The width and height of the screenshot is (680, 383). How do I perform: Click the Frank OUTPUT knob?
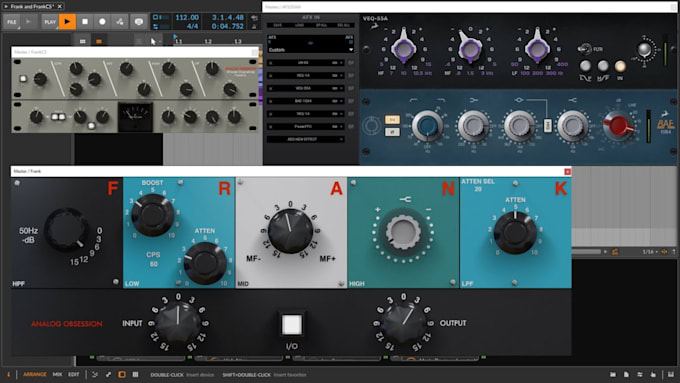tap(403, 324)
